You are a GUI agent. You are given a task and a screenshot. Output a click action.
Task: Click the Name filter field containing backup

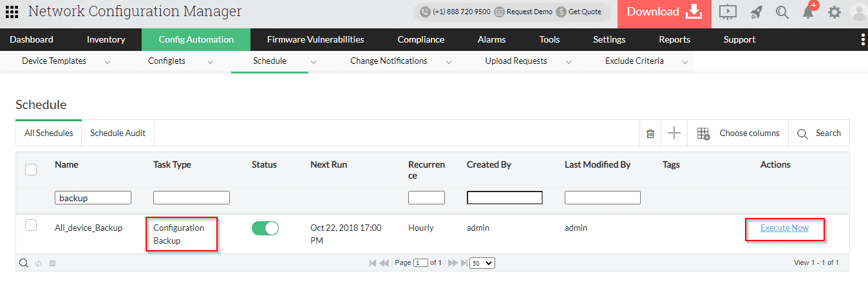pos(93,198)
